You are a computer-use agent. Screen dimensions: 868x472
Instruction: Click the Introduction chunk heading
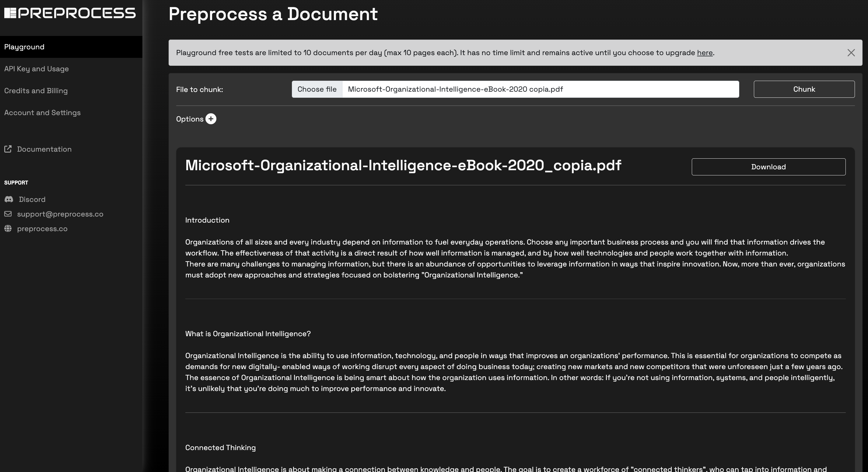point(207,220)
